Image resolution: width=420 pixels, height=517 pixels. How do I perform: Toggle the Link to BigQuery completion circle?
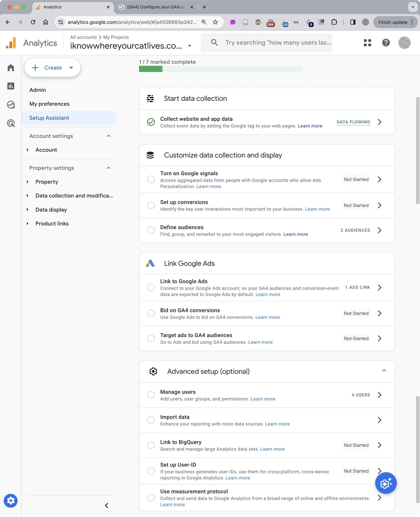click(x=151, y=445)
